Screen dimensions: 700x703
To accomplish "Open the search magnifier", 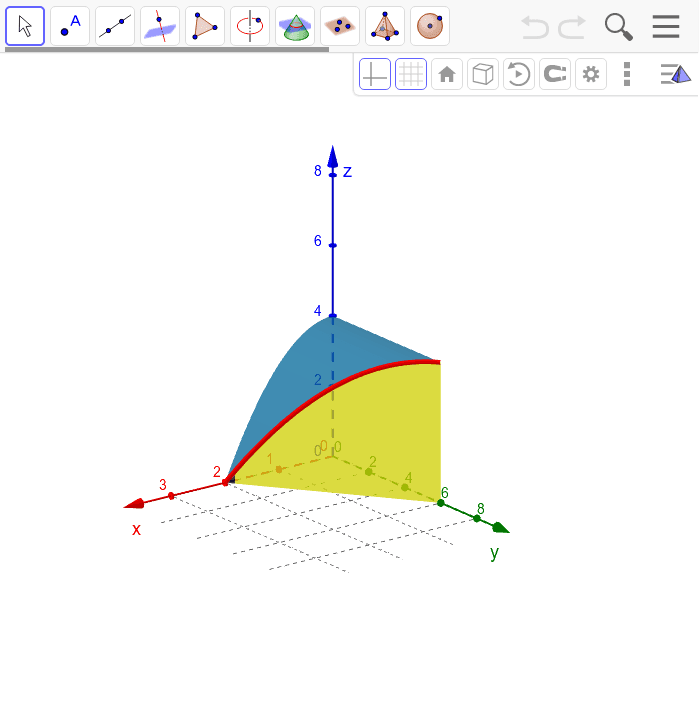I will (x=619, y=27).
